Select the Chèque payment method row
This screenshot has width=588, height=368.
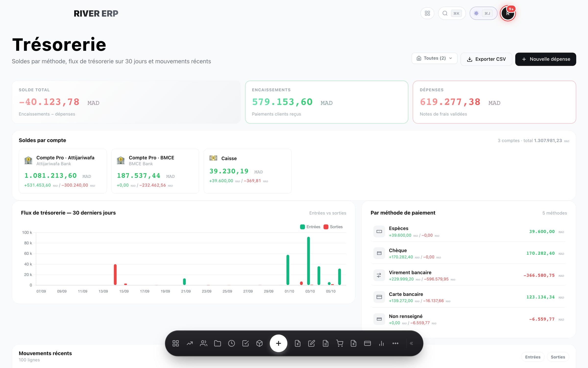tap(468, 253)
